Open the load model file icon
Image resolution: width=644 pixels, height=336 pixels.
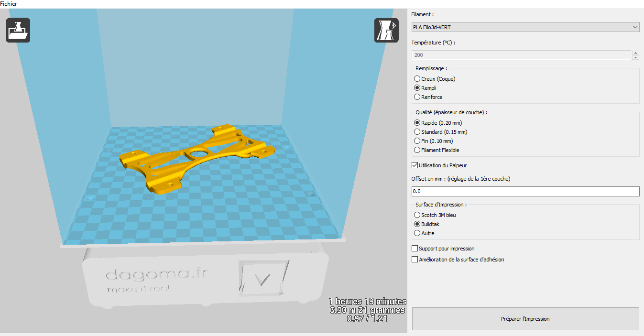18,30
